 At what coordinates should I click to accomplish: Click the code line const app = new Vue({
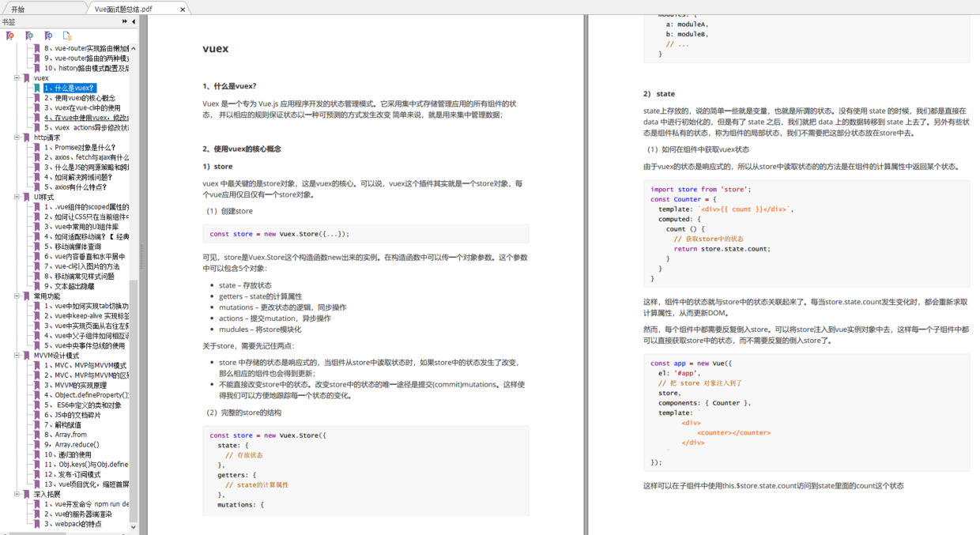click(x=692, y=363)
